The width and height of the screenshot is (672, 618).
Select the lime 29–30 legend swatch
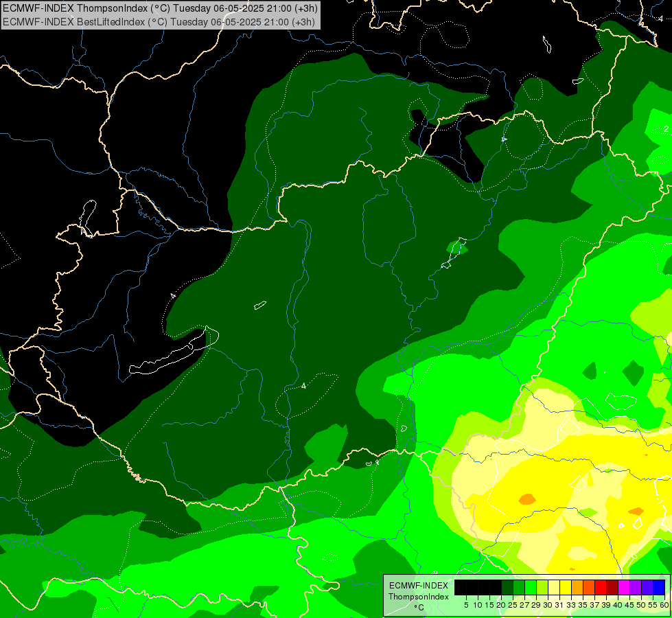pyautogui.click(x=542, y=587)
